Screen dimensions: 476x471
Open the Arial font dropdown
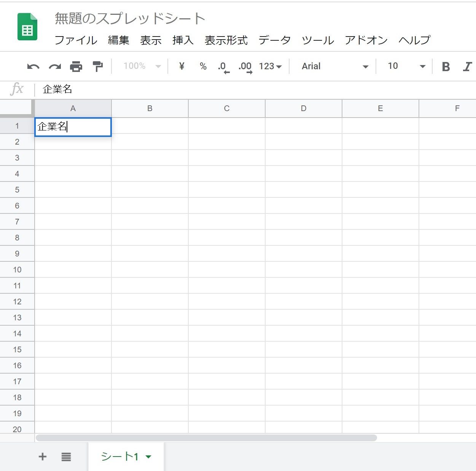[334, 66]
